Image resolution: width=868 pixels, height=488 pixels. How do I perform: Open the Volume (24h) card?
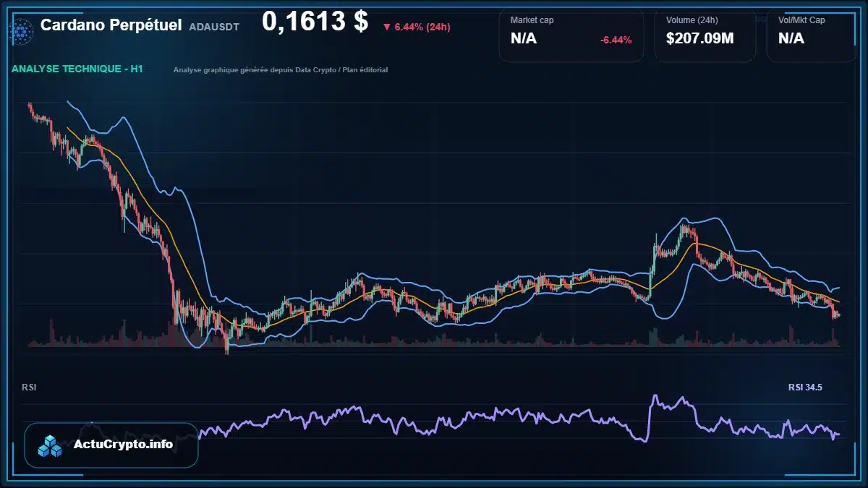[705, 35]
